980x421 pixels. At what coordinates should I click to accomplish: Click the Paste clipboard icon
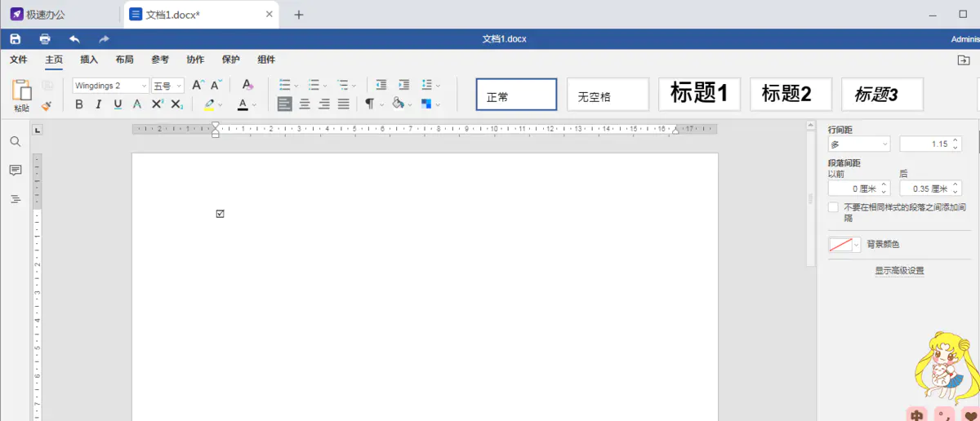coord(21,90)
